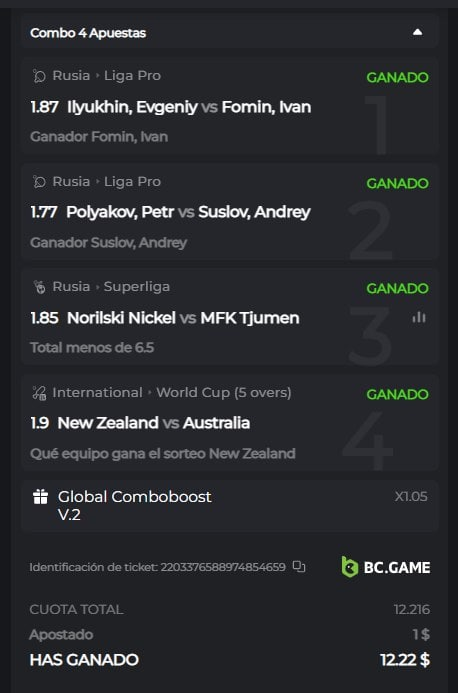The width and height of the screenshot is (458, 693).
Task: Open the New Zealand vs Australia match
Action: pyautogui.click(x=154, y=423)
